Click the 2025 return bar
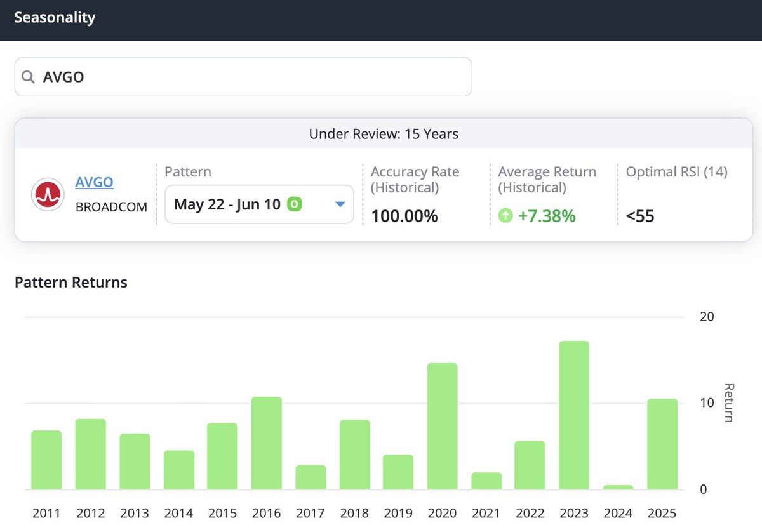Viewport: 762px width, 532px height. tap(662, 444)
